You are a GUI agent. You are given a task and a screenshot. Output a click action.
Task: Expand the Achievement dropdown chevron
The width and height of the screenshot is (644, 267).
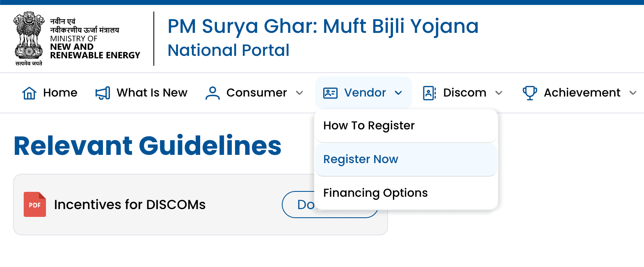633,93
